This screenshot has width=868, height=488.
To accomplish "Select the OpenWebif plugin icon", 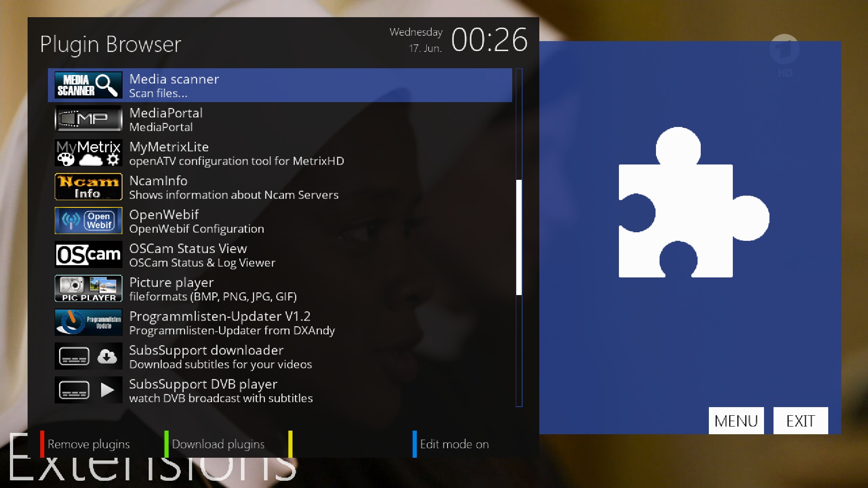I will pyautogui.click(x=88, y=221).
